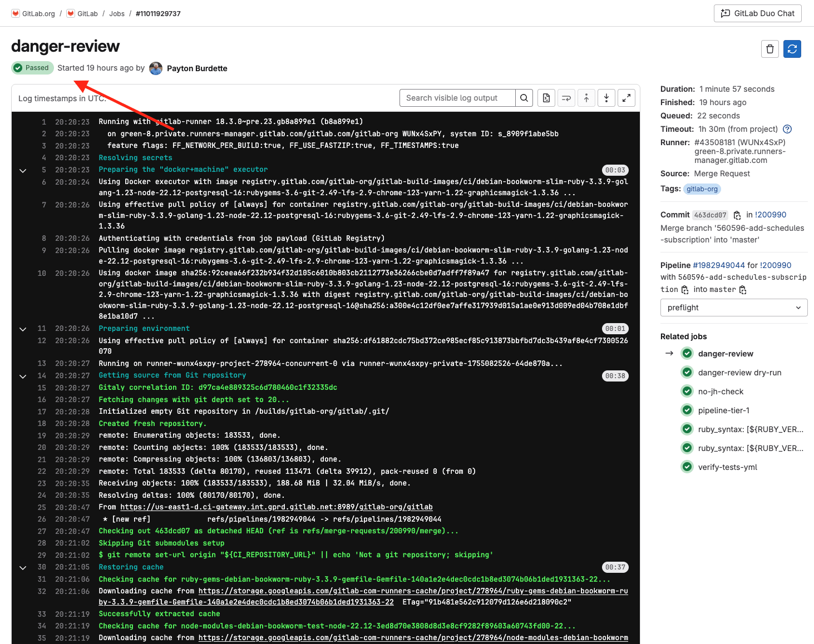Open the GitLab project breadcrumb
814x644 pixels.
[87, 13]
